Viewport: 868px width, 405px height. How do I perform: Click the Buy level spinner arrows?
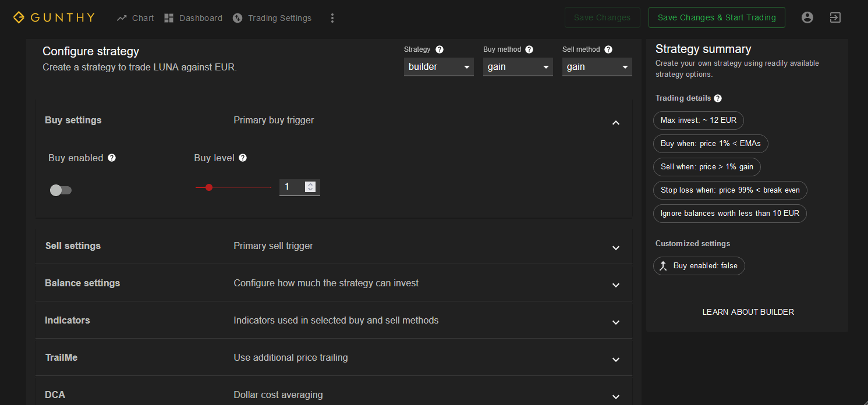310,187
